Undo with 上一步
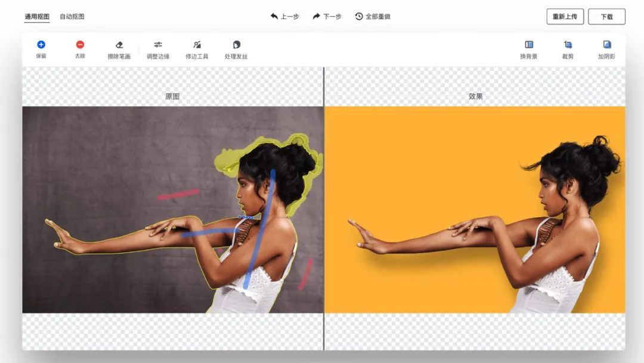 coord(284,17)
